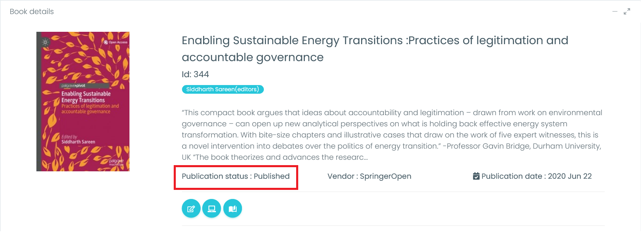Screen dimensions: 644x232
Task: Open the book cover thumbnail
Action: point(83,102)
